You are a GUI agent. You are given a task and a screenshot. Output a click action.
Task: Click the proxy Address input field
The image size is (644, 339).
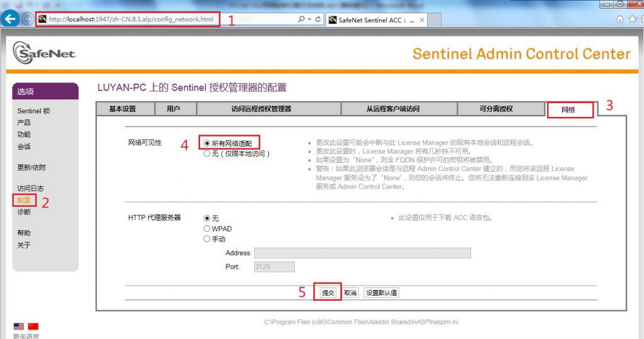point(362,253)
